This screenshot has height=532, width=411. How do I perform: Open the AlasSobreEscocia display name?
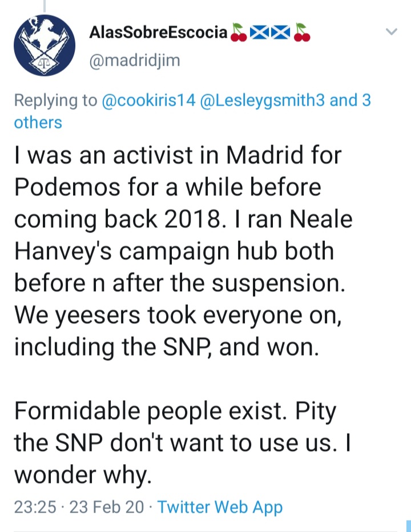(158, 33)
